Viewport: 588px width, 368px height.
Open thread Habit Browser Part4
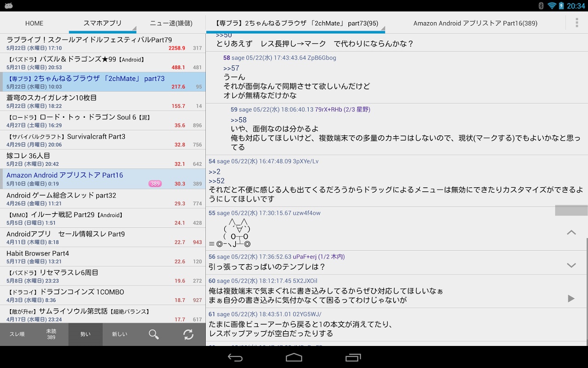tap(102, 257)
